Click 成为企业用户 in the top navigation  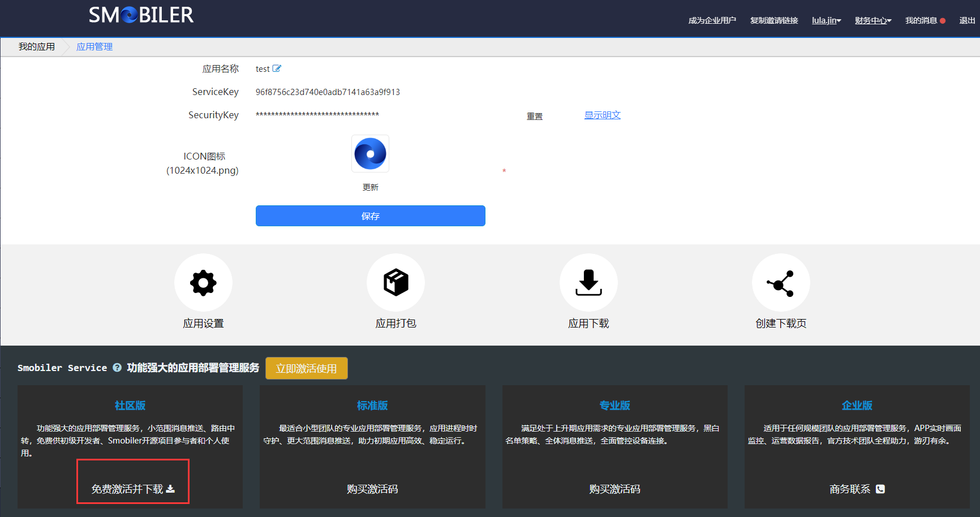tap(712, 20)
